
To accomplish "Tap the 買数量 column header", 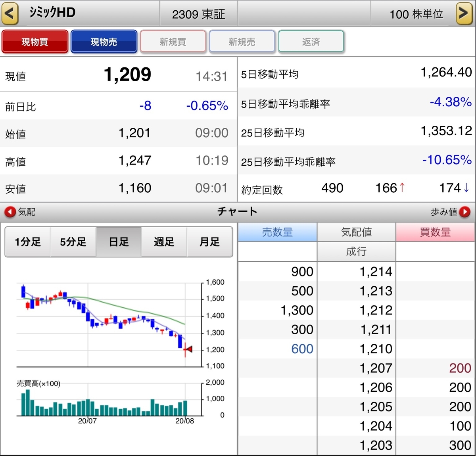I will pyautogui.click(x=436, y=232).
